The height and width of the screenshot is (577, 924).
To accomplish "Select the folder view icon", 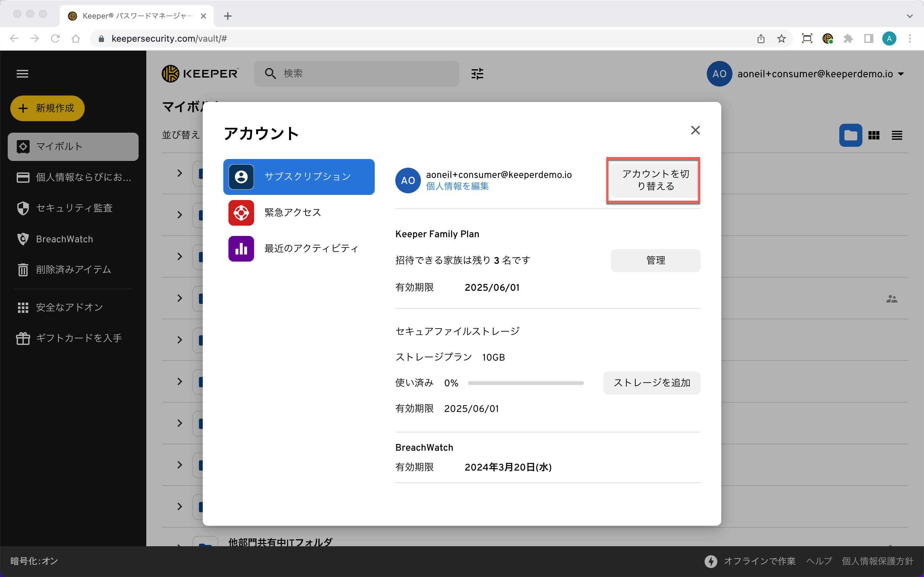I will (x=850, y=136).
